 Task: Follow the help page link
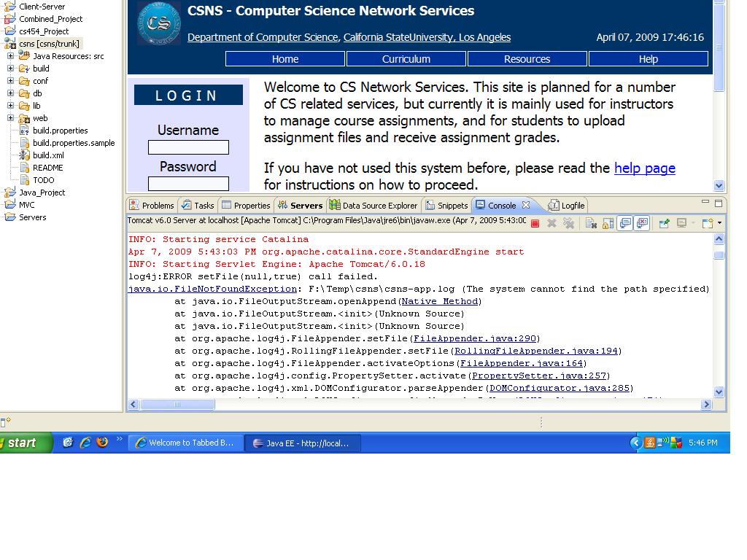point(644,168)
